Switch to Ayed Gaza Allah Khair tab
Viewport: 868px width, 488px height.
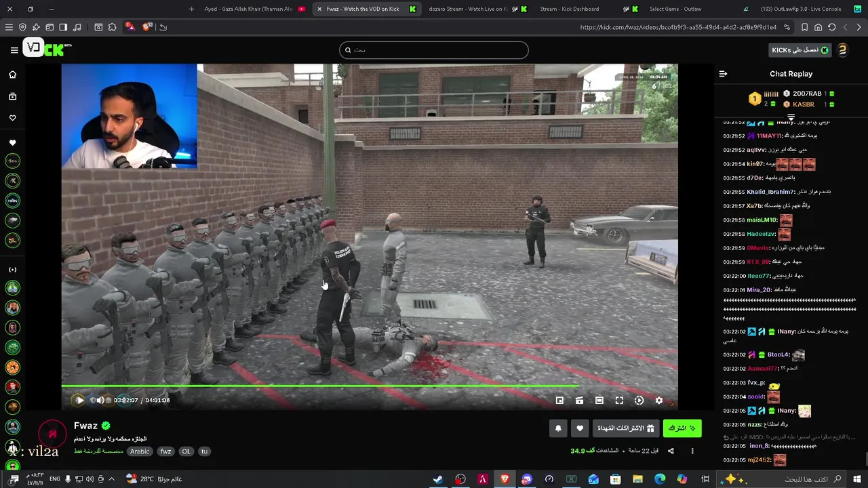coord(253,9)
